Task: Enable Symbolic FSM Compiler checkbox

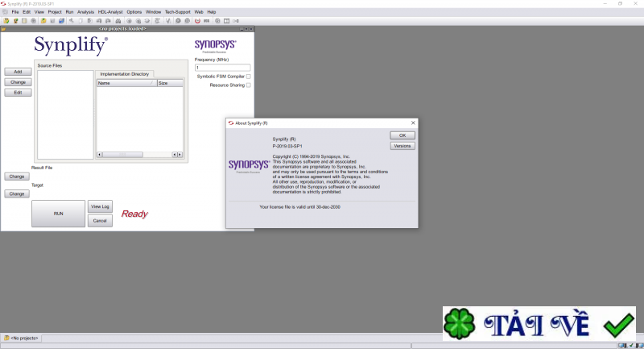Action: 248,77
